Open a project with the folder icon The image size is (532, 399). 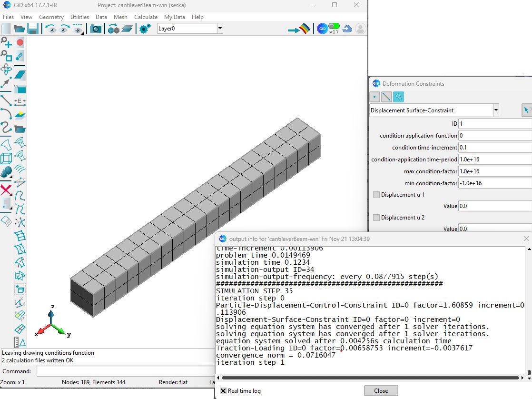click(x=20, y=29)
